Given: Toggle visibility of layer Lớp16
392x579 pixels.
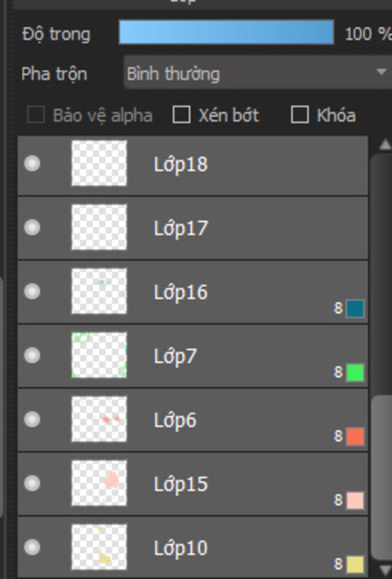Looking at the screenshot, I should click(32, 292).
